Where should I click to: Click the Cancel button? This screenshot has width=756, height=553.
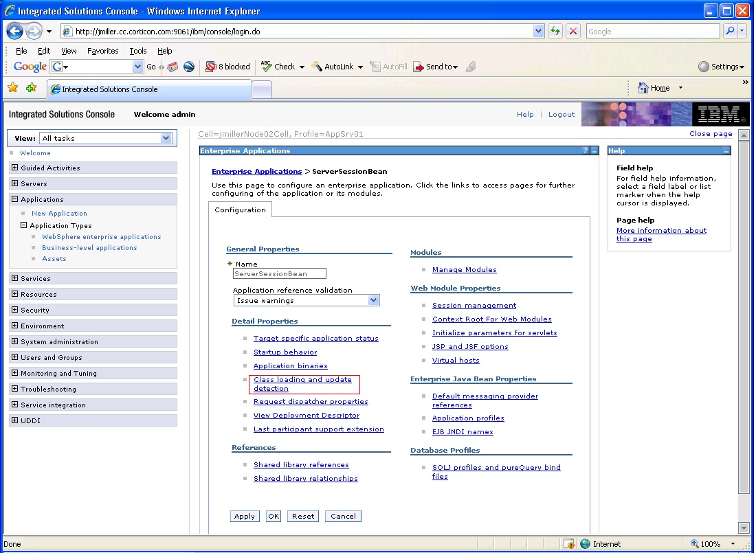(x=343, y=516)
